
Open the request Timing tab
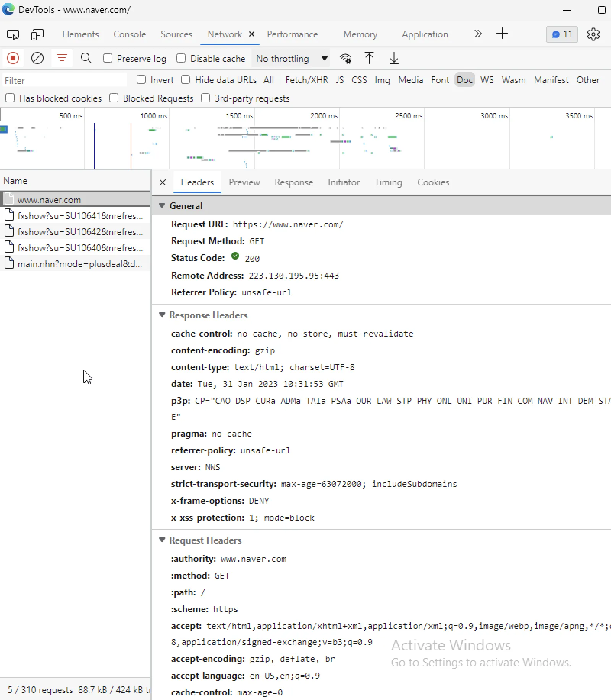pos(388,182)
